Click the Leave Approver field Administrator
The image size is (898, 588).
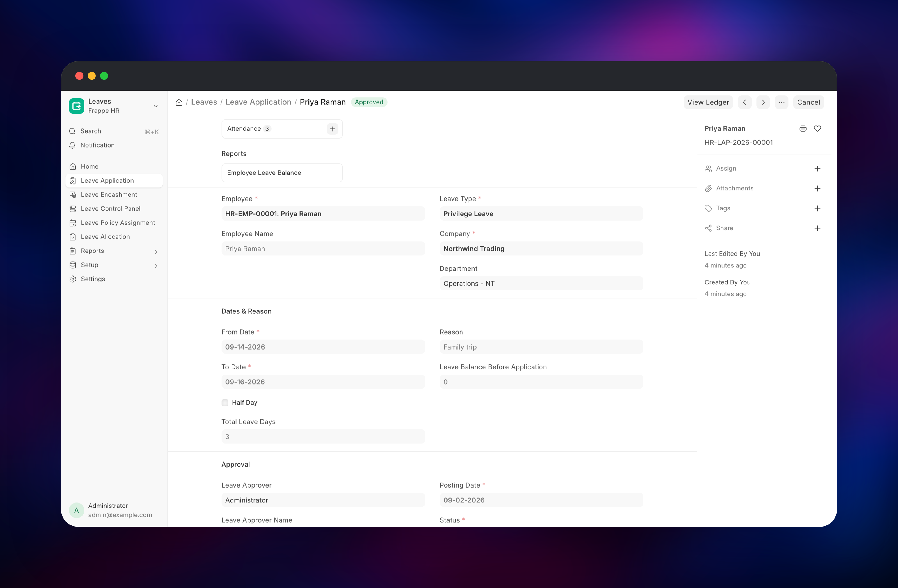click(323, 500)
